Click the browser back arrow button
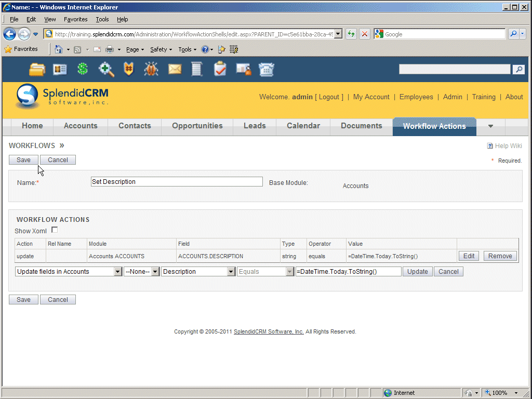532x399 pixels. 9,34
